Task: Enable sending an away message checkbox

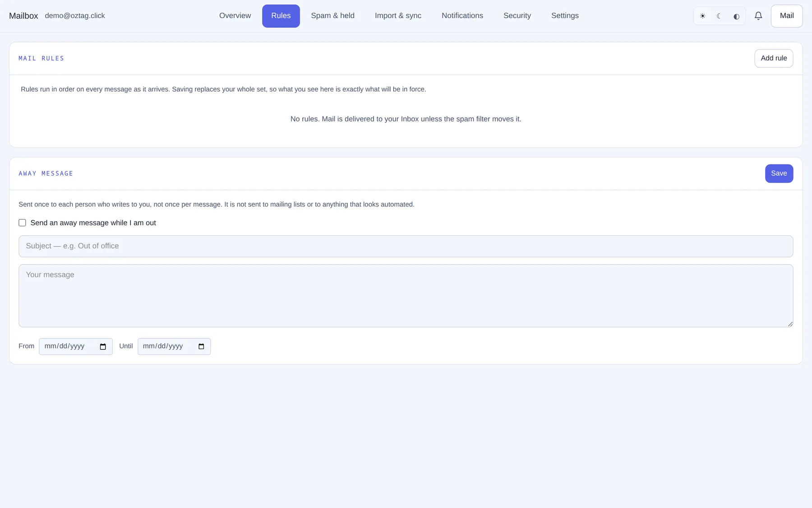Action: [22, 223]
